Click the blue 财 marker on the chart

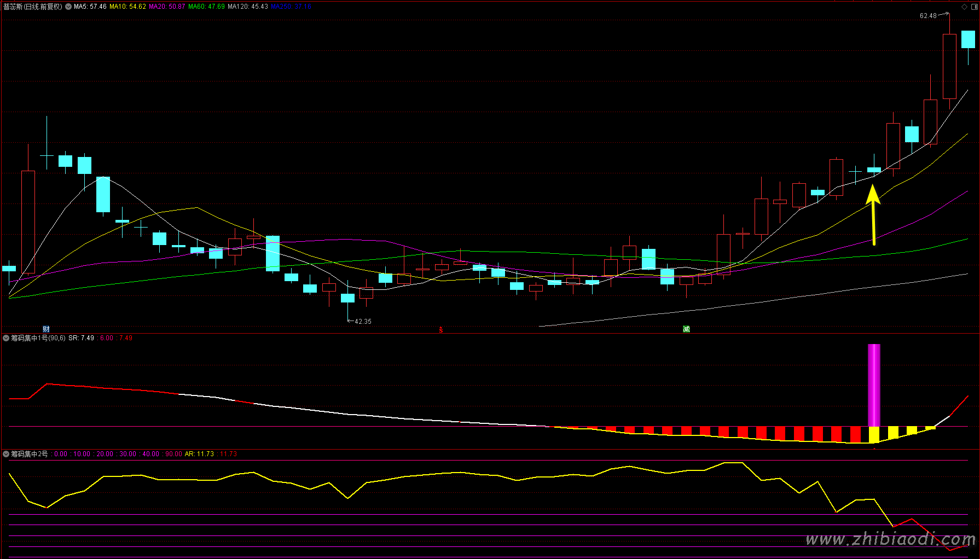tap(46, 329)
